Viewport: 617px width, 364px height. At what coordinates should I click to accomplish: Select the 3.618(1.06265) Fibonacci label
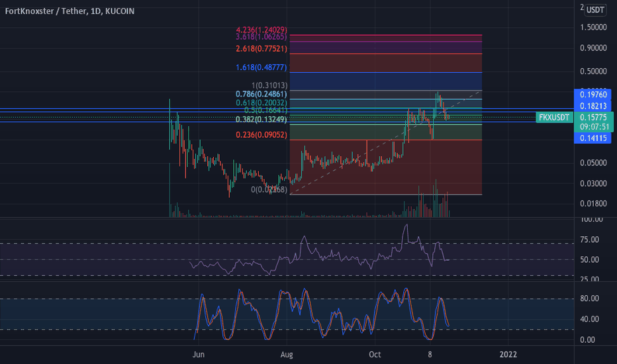(x=261, y=37)
